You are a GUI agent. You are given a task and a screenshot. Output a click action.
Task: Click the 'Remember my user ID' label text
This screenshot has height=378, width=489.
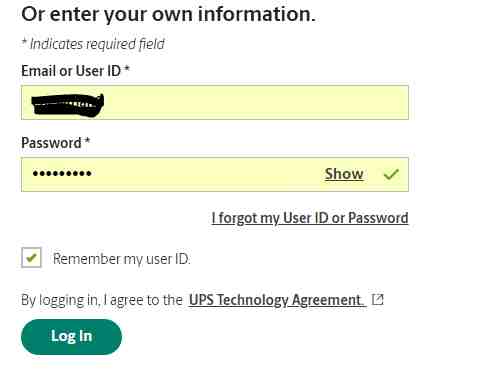[x=122, y=259]
